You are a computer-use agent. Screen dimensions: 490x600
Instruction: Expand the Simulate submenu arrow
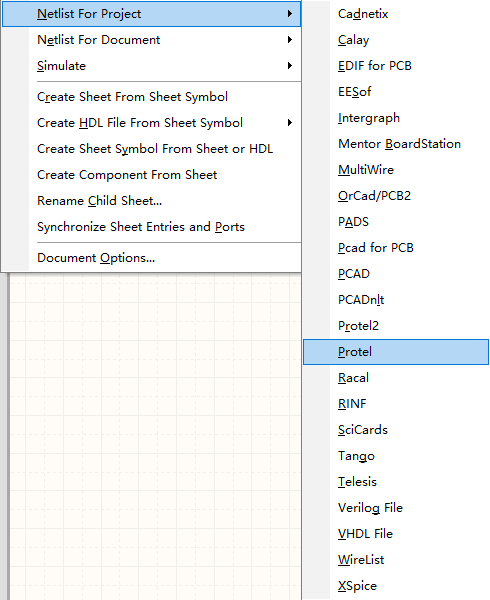pos(290,66)
